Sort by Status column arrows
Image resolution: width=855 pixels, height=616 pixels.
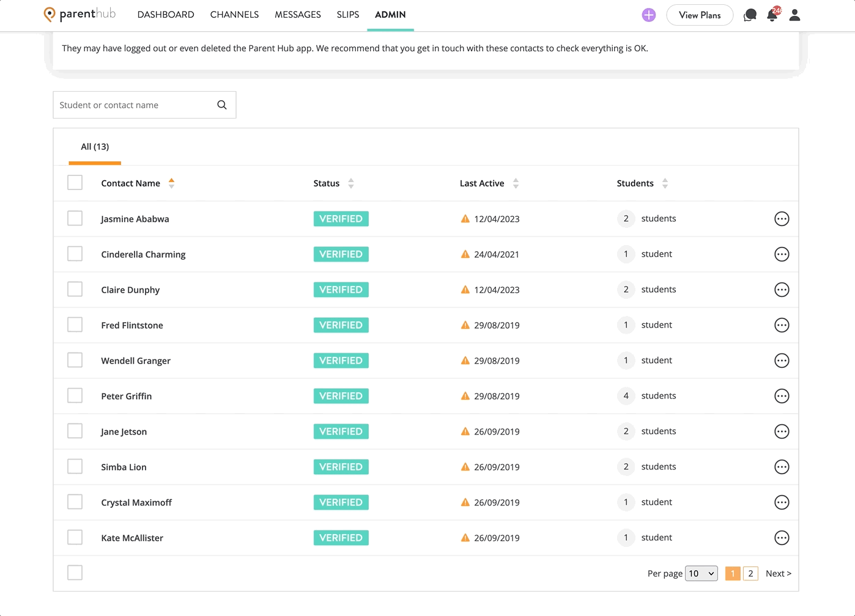[350, 183]
